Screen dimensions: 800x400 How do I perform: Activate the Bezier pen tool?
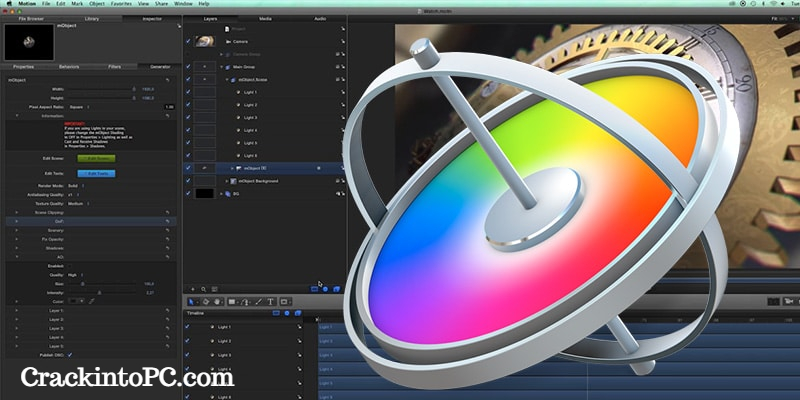click(x=245, y=302)
